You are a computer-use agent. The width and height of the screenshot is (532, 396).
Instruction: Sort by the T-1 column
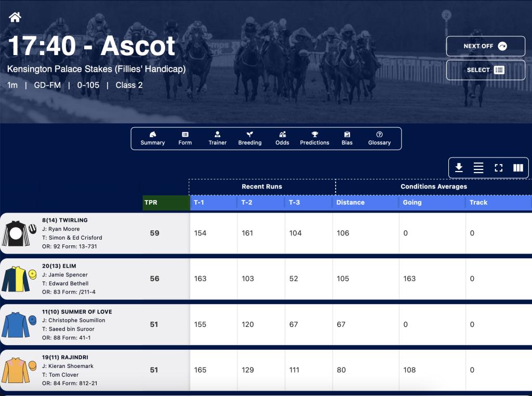tap(214, 203)
